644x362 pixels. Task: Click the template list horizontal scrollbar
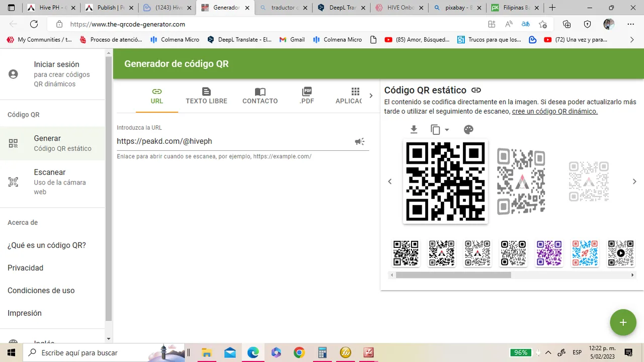[453, 275]
